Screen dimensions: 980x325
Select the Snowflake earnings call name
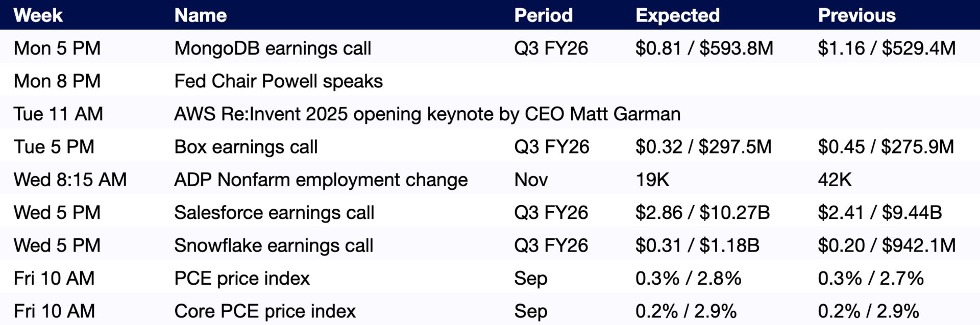pyautogui.click(x=274, y=245)
